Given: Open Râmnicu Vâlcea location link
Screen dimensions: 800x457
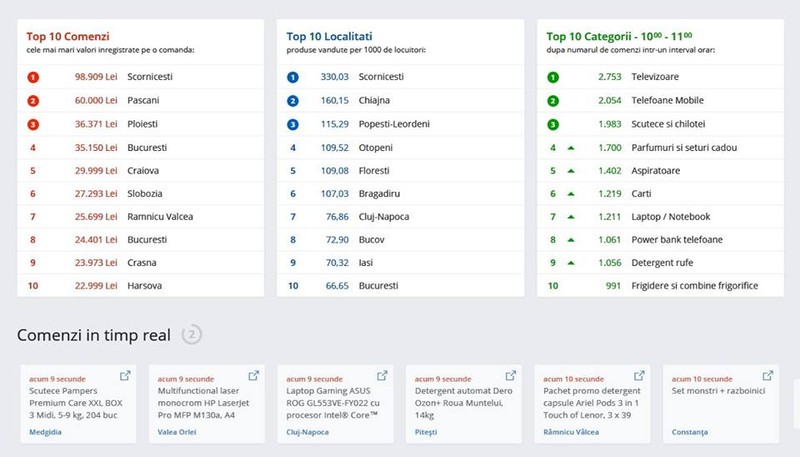Looking at the screenshot, I should tap(571, 432).
